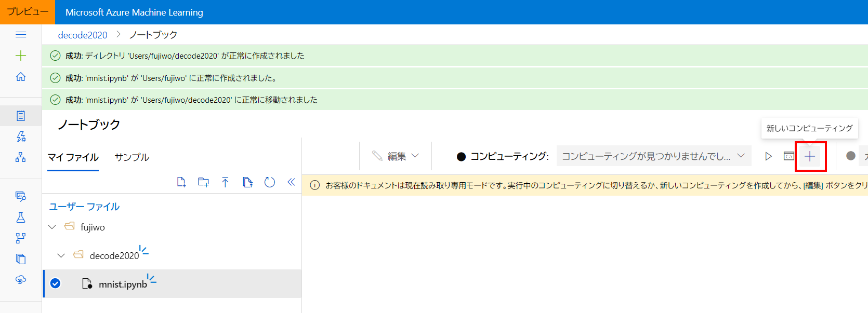Select the fujiwo folder
Image resolution: width=868 pixels, height=313 pixels.
93,227
